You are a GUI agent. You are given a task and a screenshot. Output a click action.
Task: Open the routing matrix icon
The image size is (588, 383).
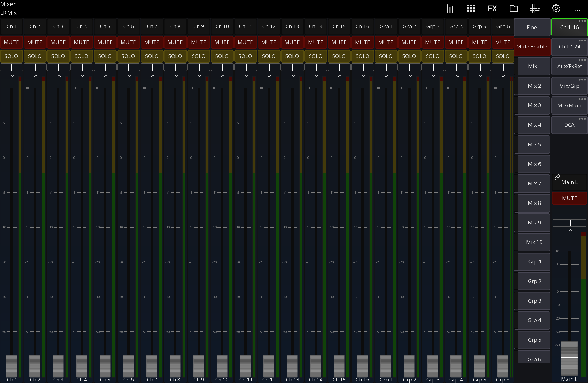535,9
